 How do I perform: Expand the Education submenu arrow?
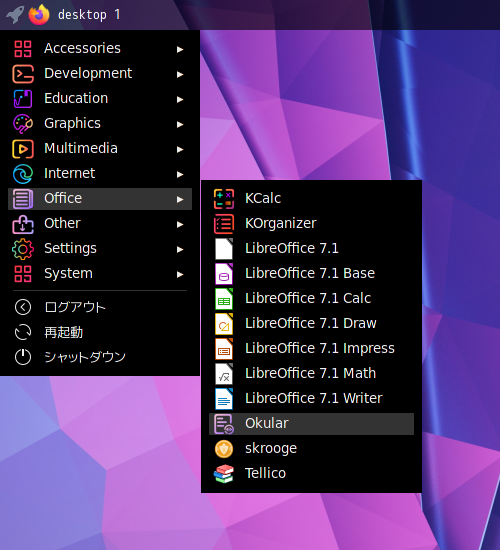(180, 99)
